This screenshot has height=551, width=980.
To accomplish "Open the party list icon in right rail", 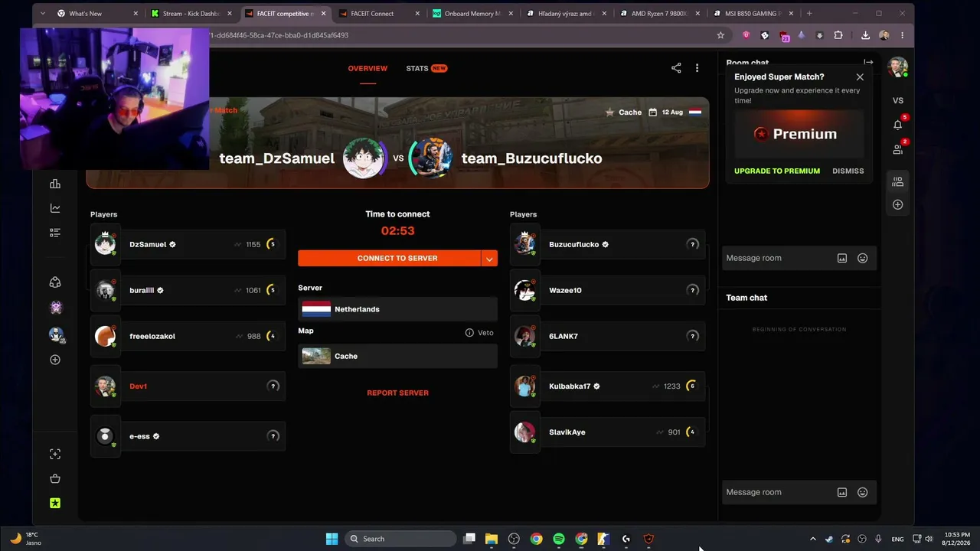I will [898, 181].
